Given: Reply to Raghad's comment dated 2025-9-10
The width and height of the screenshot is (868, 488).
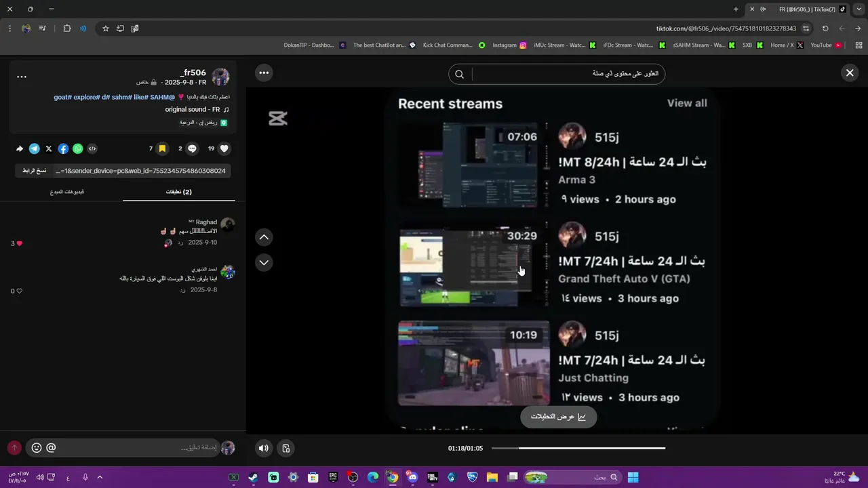Looking at the screenshot, I should pyautogui.click(x=180, y=243).
